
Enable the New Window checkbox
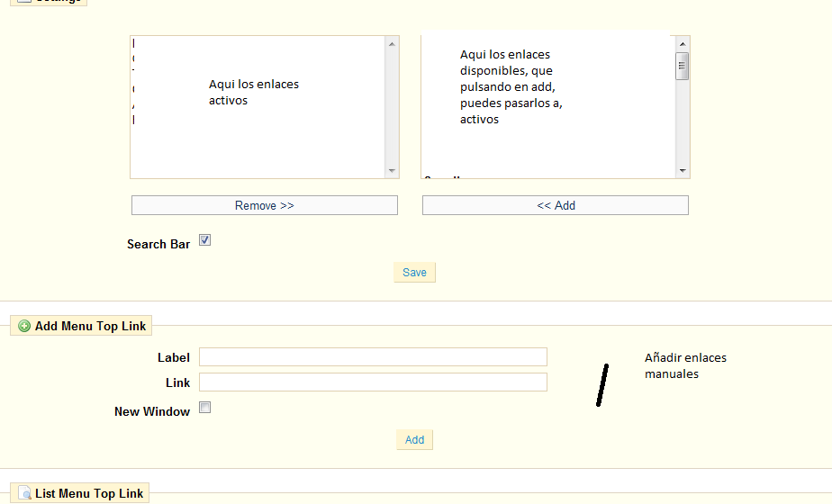[204, 408]
